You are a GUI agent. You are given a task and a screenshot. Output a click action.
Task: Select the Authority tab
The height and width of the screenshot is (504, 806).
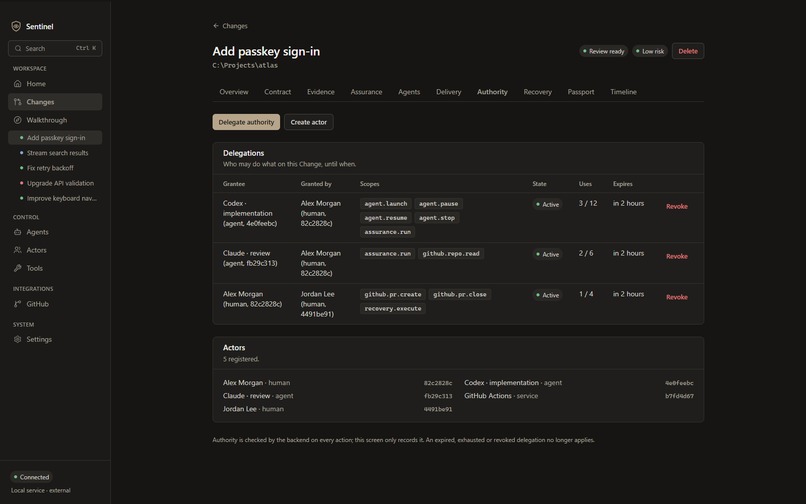[x=492, y=92]
